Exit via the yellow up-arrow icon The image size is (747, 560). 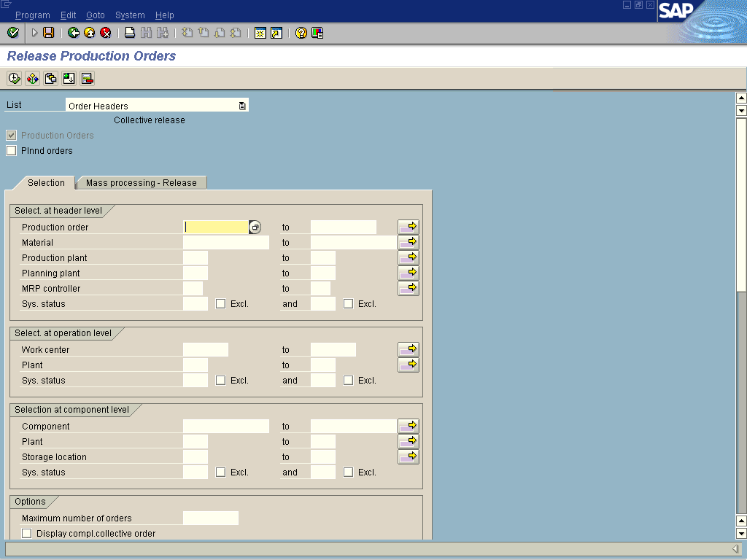coord(90,33)
